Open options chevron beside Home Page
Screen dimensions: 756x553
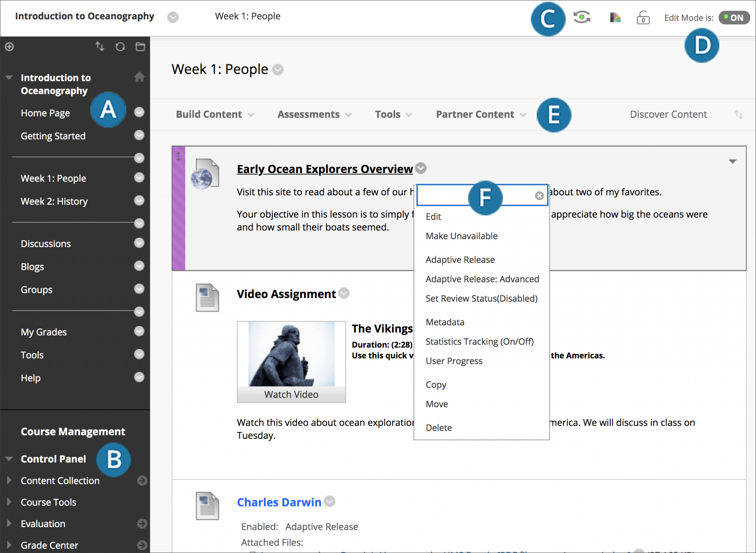(139, 112)
